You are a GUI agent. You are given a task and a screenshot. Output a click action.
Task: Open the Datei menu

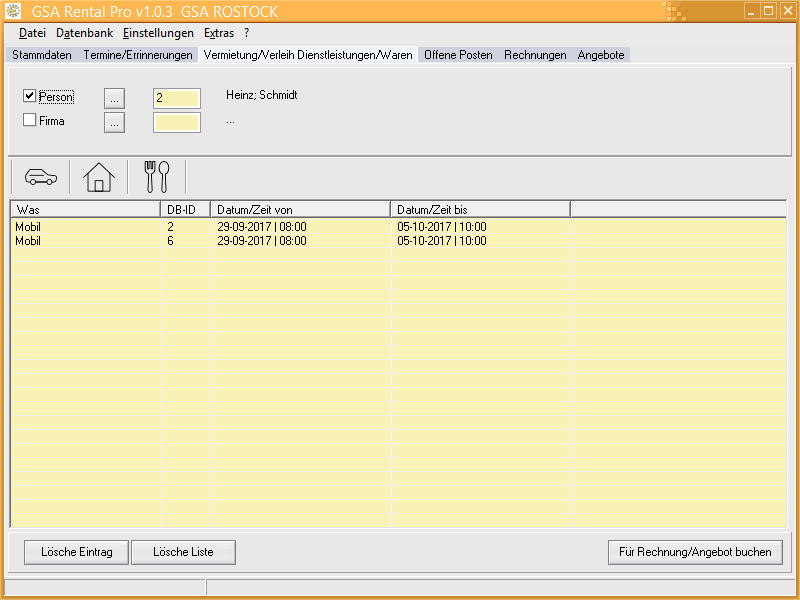(x=32, y=33)
